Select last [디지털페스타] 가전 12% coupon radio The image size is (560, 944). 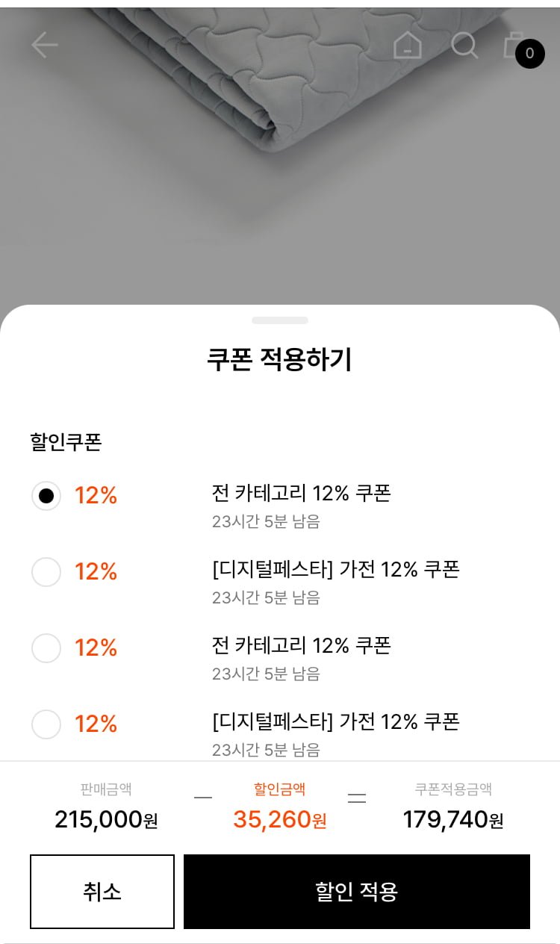click(46, 724)
